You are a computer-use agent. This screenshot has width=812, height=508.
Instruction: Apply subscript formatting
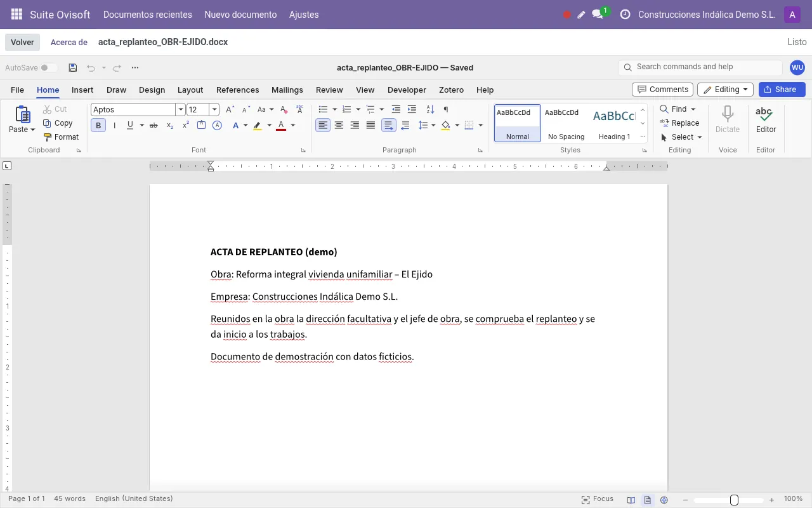[170, 126]
